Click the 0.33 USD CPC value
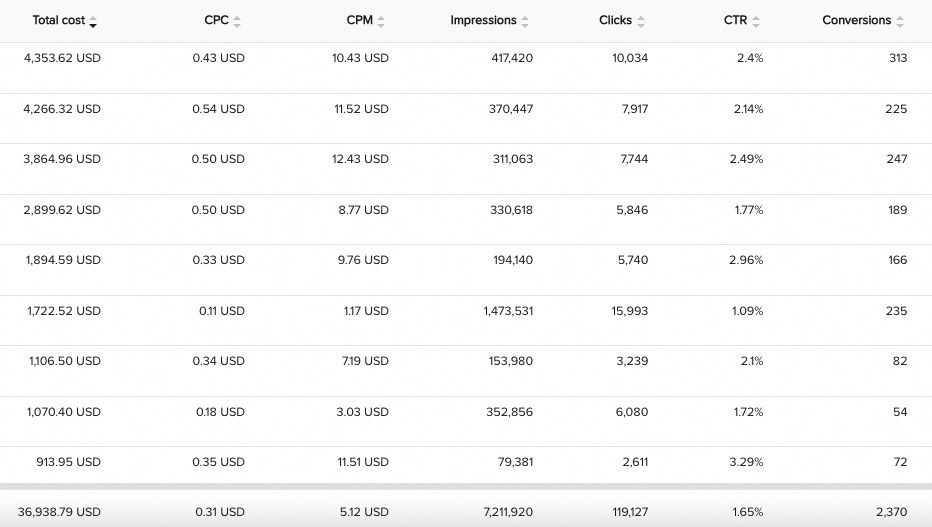The width and height of the screenshot is (932, 527). click(219, 260)
